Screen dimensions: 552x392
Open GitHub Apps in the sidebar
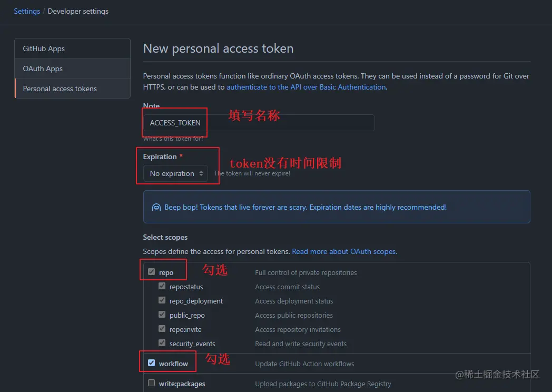73,48
